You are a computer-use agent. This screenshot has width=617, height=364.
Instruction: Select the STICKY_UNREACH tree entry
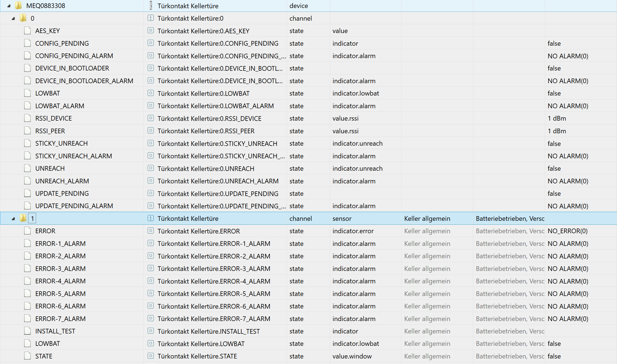61,143
